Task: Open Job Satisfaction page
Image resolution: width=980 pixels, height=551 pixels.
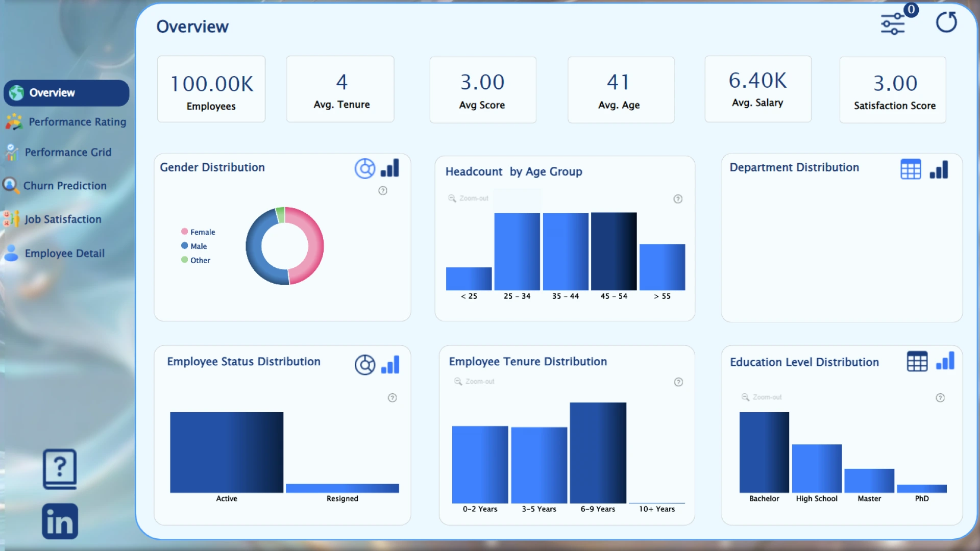Action: (x=63, y=219)
